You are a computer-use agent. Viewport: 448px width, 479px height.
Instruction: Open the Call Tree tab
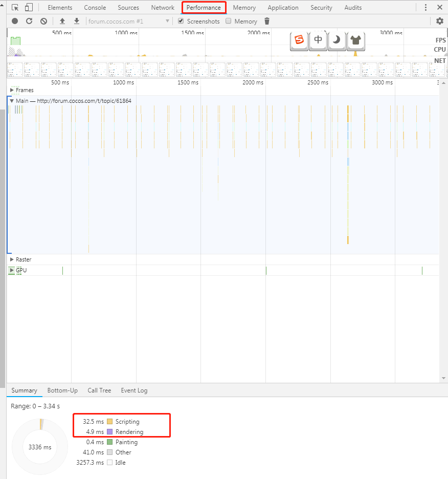(x=99, y=390)
